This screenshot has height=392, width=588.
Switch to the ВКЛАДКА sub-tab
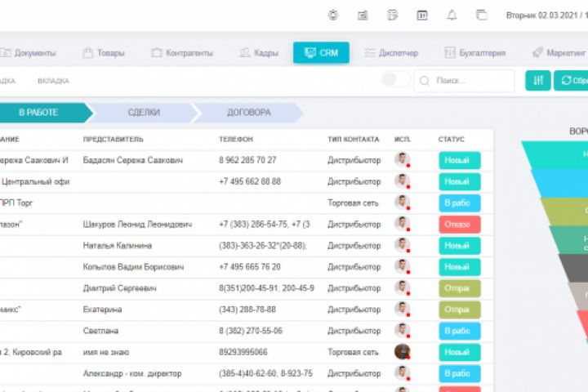tap(53, 81)
